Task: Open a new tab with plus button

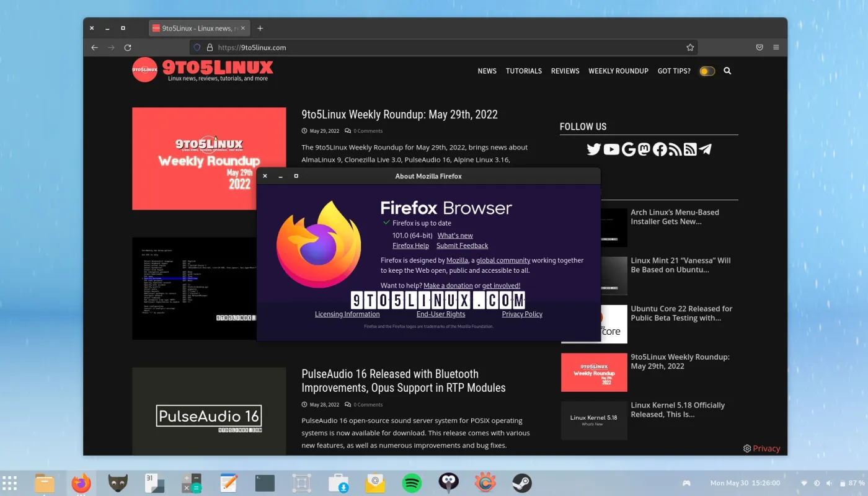Action: (x=260, y=28)
